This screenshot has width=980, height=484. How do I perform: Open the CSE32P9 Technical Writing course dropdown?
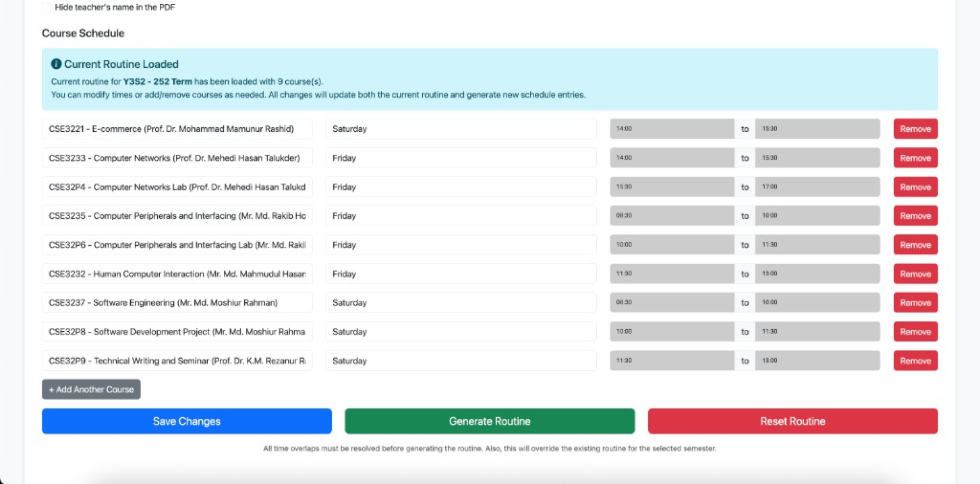(x=177, y=361)
